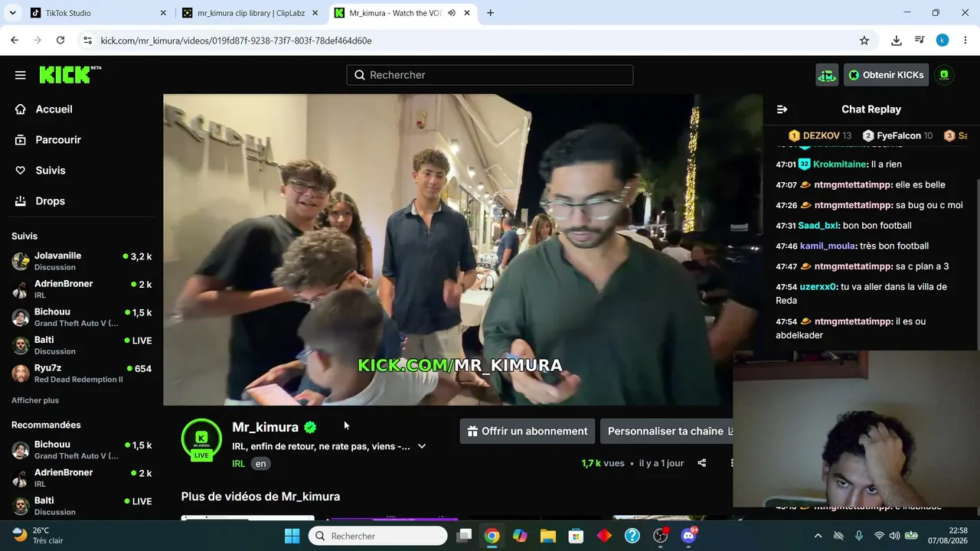Share the video via share icon
Screen dimensions: 980x551
[x=702, y=463]
